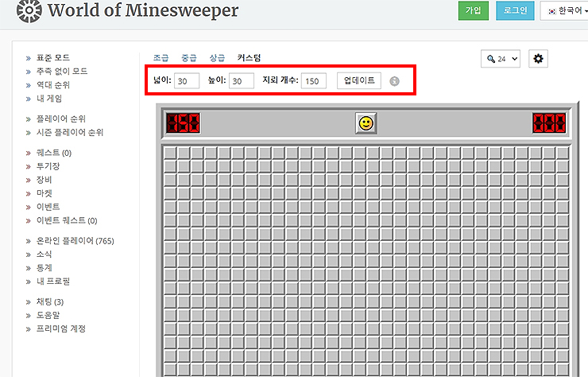This screenshot has width=588, height=377.
Task: Click the timer red LED display
Action: pyautogui.click(x=549, y=123)
